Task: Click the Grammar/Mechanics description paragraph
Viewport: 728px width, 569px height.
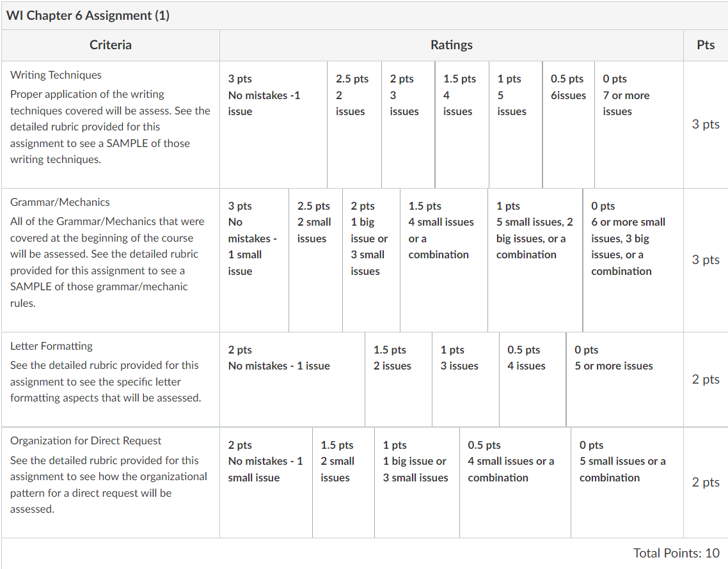Action: coord(107,262)
